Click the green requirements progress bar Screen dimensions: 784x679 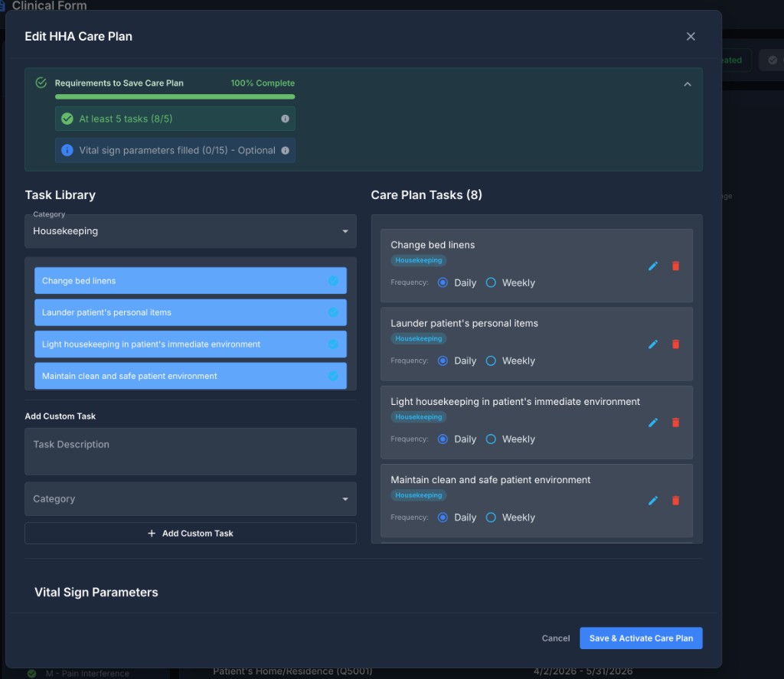tap(175, 96)
